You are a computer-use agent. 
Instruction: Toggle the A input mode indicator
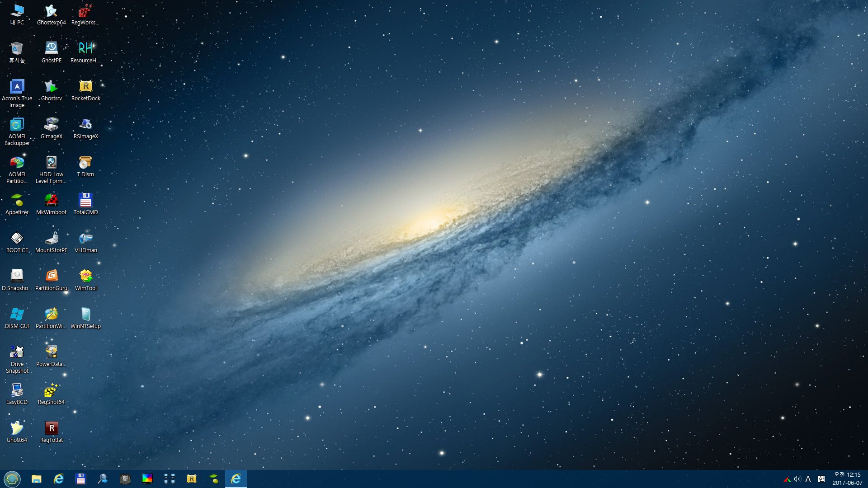pos(808,479)
